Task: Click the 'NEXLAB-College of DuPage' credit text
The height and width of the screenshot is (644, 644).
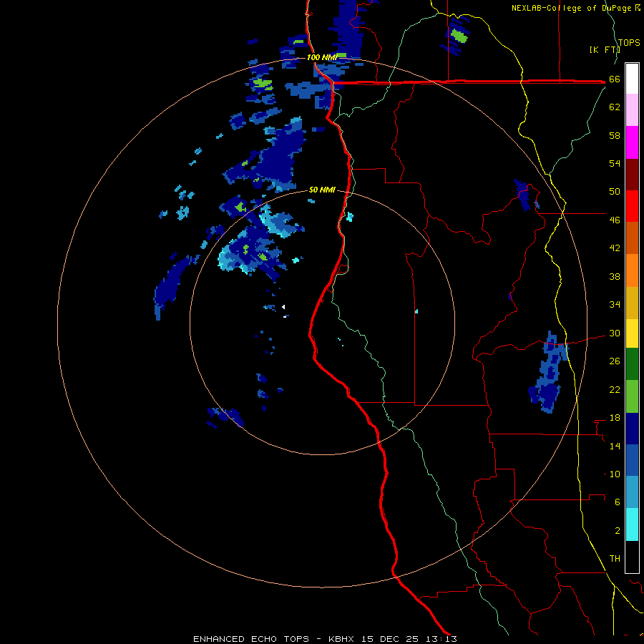Action: coord(572,8)
